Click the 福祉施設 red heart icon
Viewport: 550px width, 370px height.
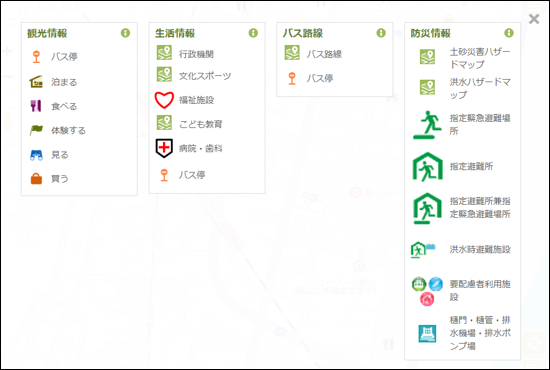[x=164, y=100]
